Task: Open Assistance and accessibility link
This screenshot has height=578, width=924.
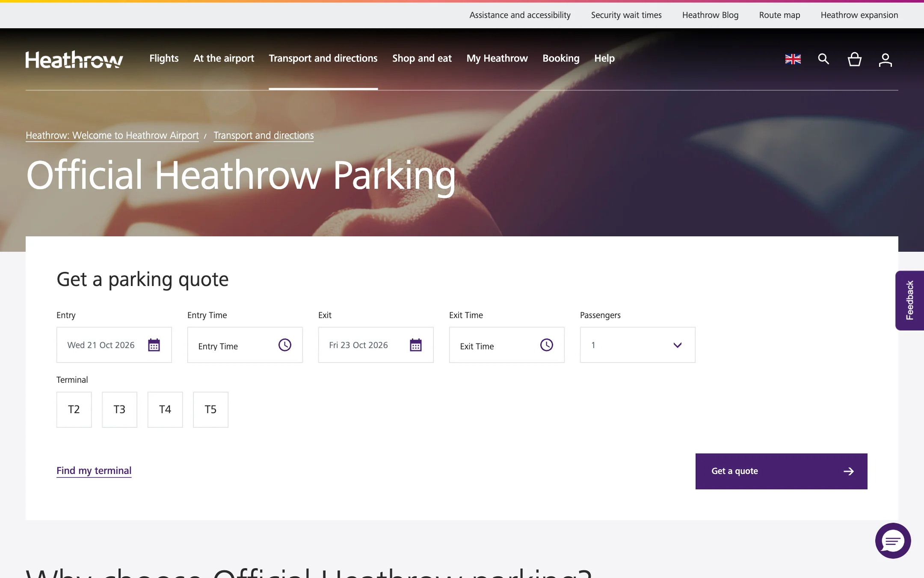Action: pyautogui.click(x=520, y=15)
